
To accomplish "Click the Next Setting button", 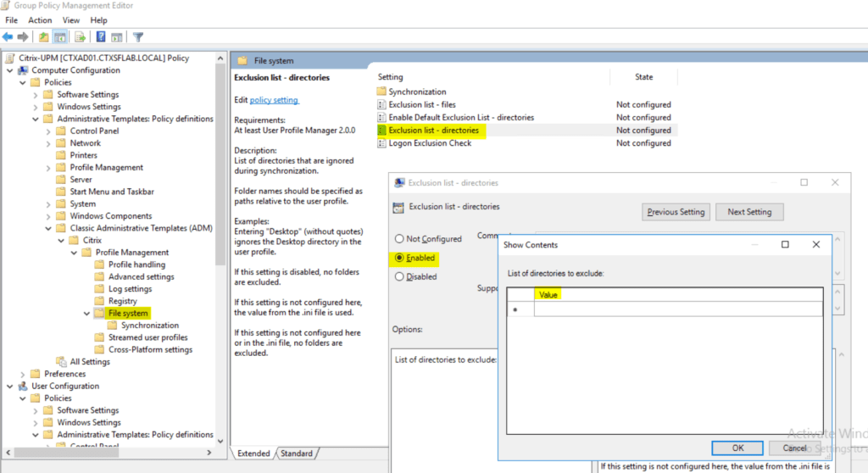I will pyautogui.click(x=749, y=212).
